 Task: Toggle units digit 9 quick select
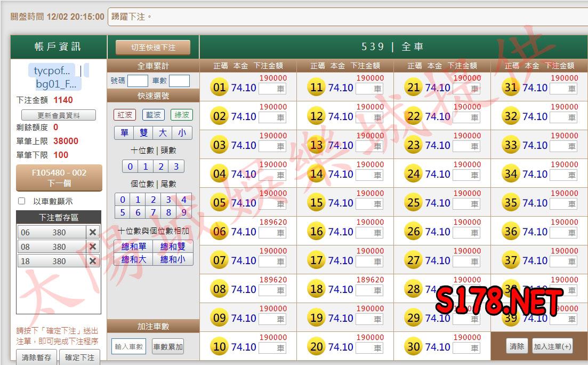[x=184, y=212]
